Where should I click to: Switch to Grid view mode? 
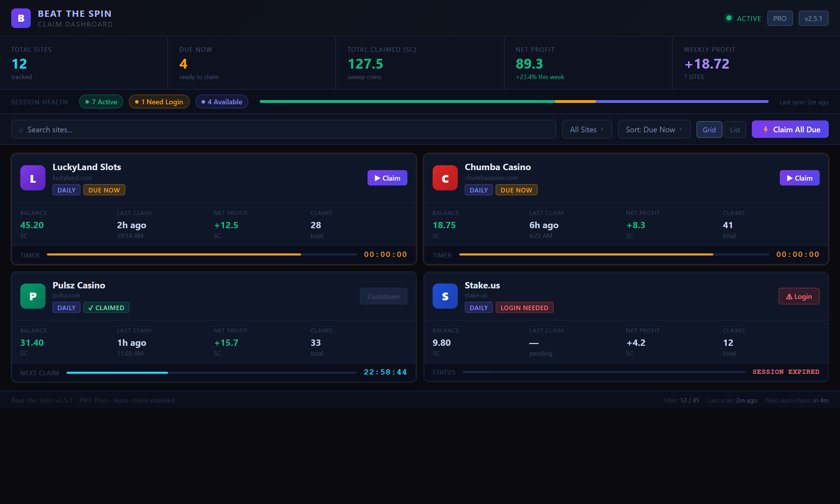[709, 129]
